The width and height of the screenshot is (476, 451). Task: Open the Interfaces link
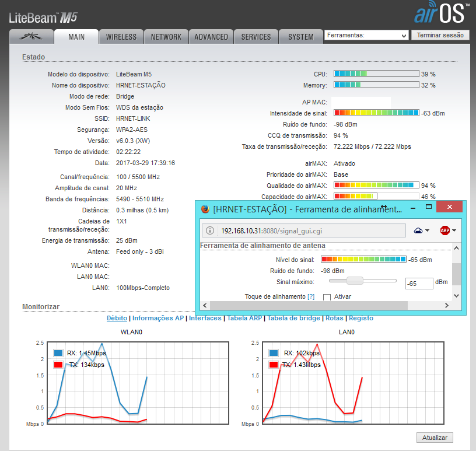click(x=205, y=318)
